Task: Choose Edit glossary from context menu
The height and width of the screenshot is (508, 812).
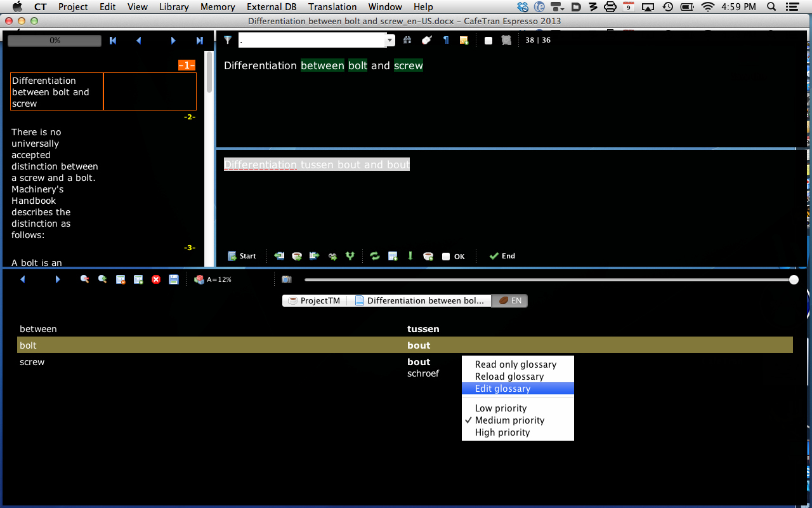Action: click(502, 389)
